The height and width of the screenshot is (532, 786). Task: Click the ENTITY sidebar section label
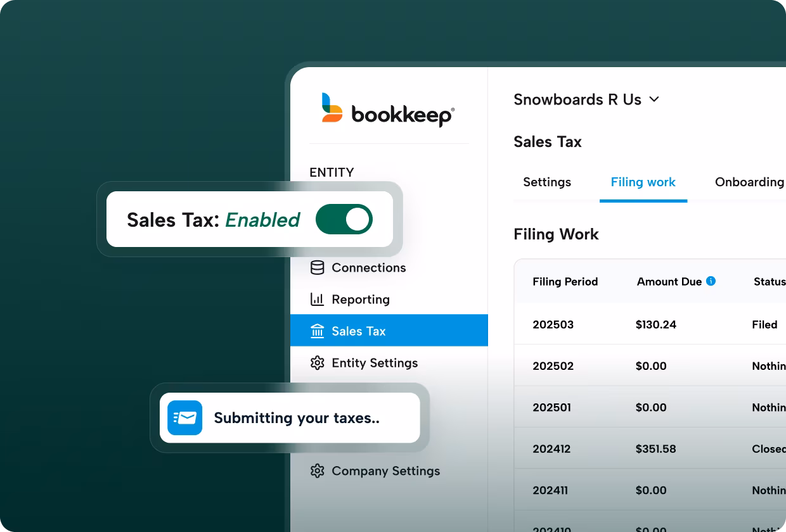(332, 172)
